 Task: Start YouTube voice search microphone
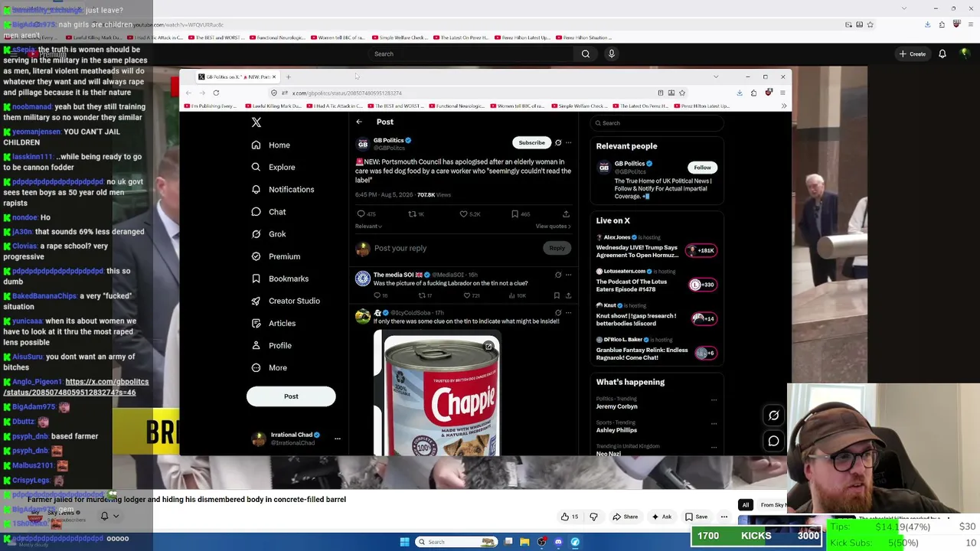(611, 54)
